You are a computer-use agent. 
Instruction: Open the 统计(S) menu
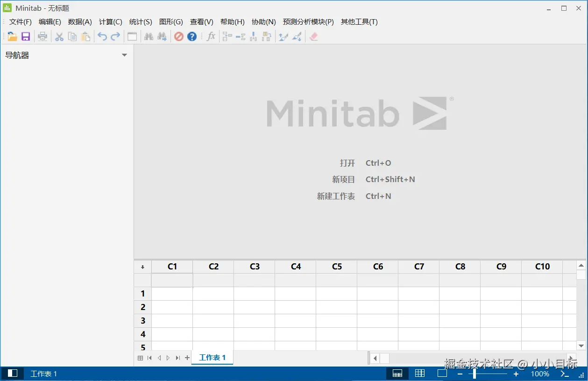click(x=141, y=22)
